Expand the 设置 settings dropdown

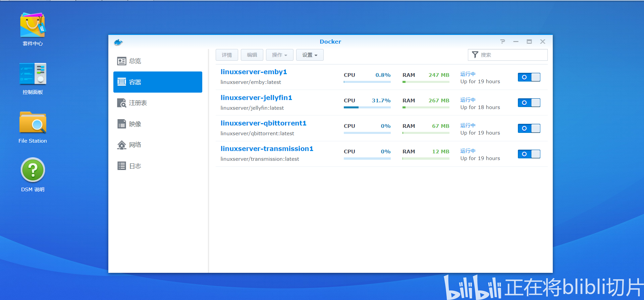[310, 55]
